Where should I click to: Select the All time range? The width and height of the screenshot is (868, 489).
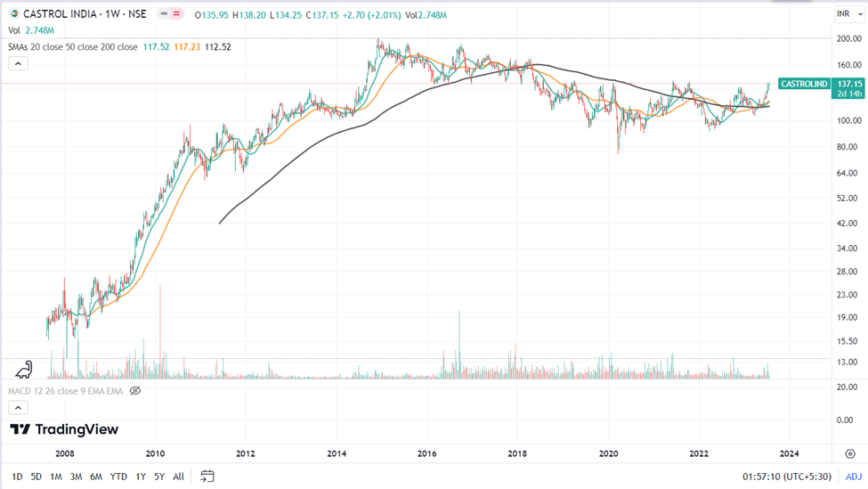(178, 477)
